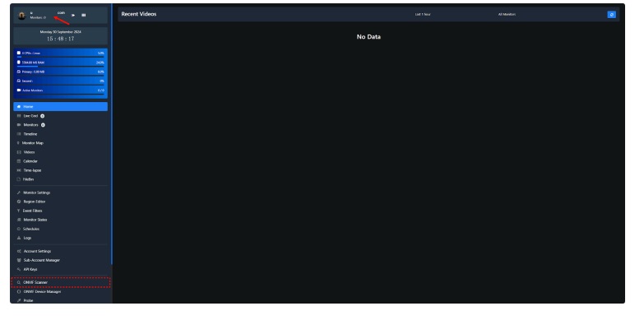
Task: Open the All Monitors filter dropdown
Action: [x=507, y=14]
